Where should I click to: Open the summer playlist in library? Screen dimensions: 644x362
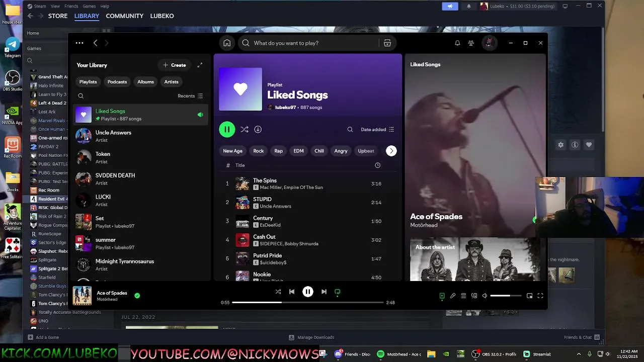(140, 243)
